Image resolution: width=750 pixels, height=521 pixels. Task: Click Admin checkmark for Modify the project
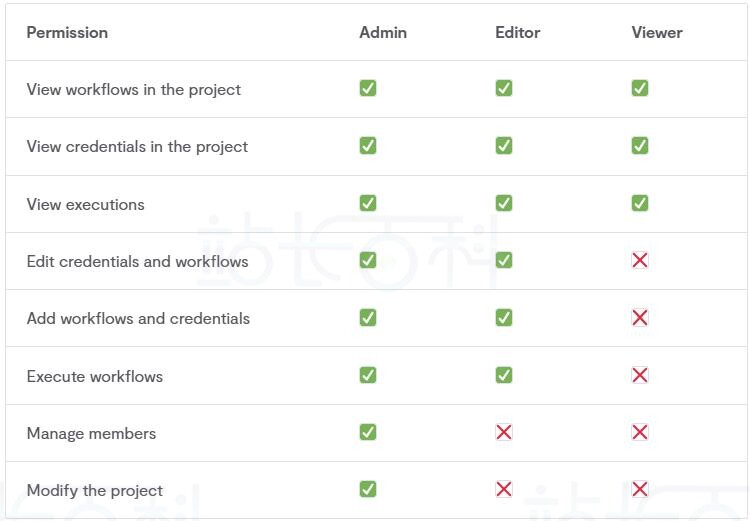tap(368, 489)
